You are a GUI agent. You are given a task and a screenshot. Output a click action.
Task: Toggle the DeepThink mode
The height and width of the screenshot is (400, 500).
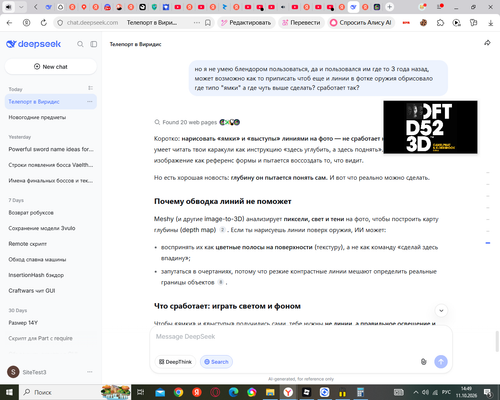click(x=175, y=362)
